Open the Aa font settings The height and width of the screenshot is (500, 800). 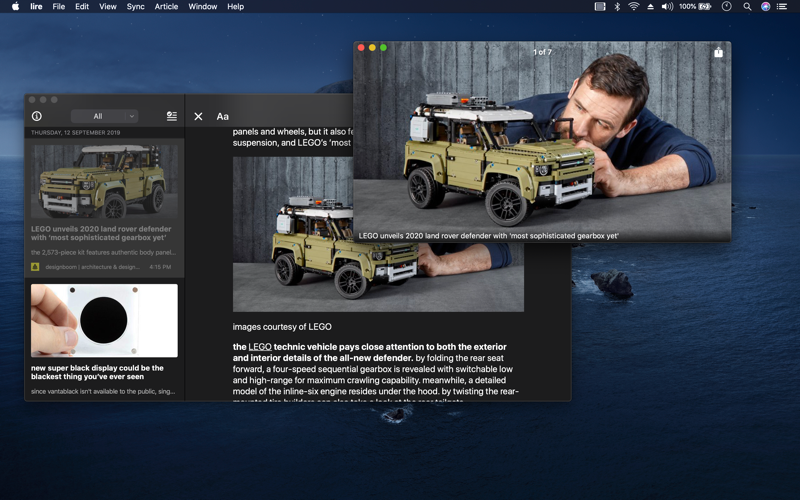click(222, 116)
